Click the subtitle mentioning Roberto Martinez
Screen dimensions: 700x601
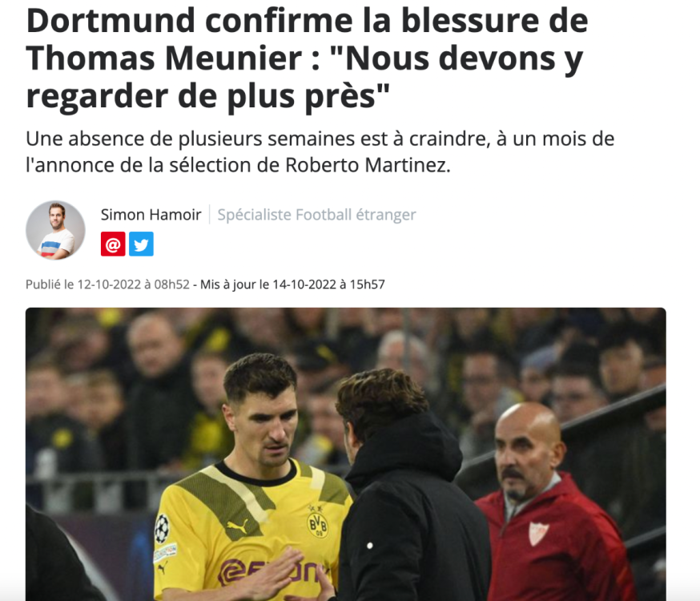pos(320,151)
